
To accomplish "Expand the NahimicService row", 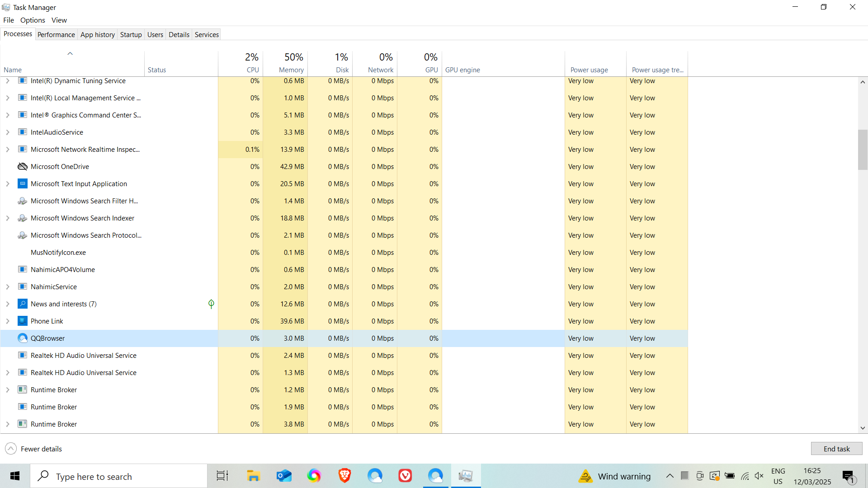I will click(x=8, y=287).
